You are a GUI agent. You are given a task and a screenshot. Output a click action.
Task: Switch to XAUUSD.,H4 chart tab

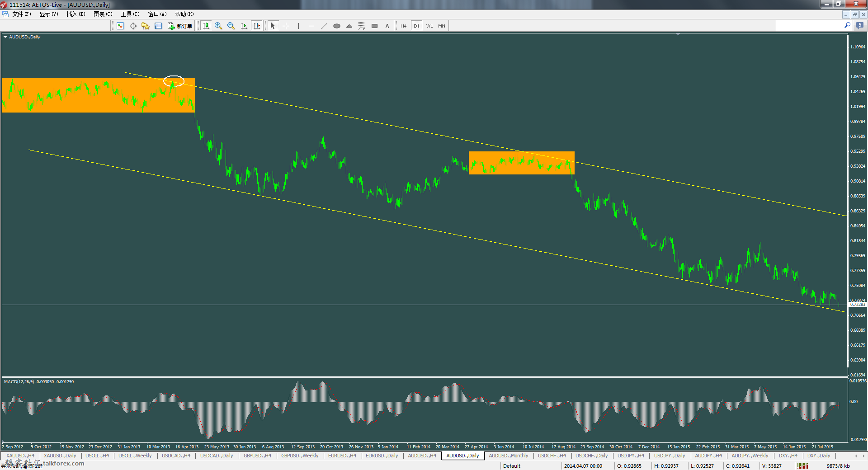coord(20,456)
